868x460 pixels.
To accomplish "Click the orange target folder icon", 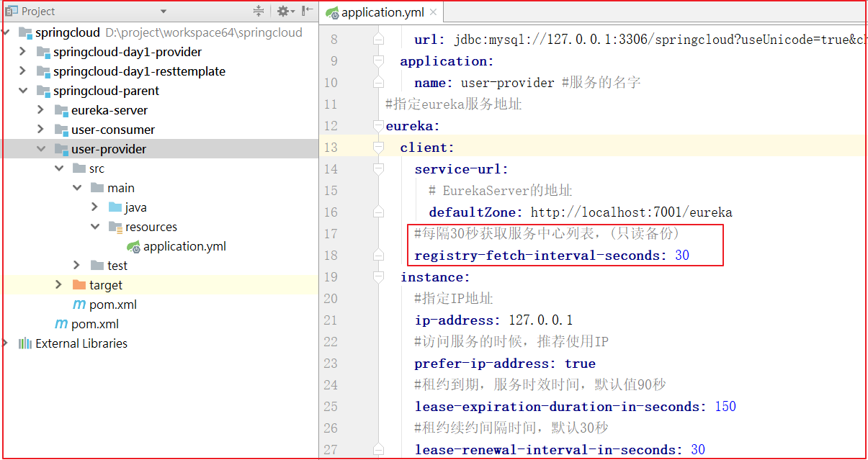I will tap(79, 285).
